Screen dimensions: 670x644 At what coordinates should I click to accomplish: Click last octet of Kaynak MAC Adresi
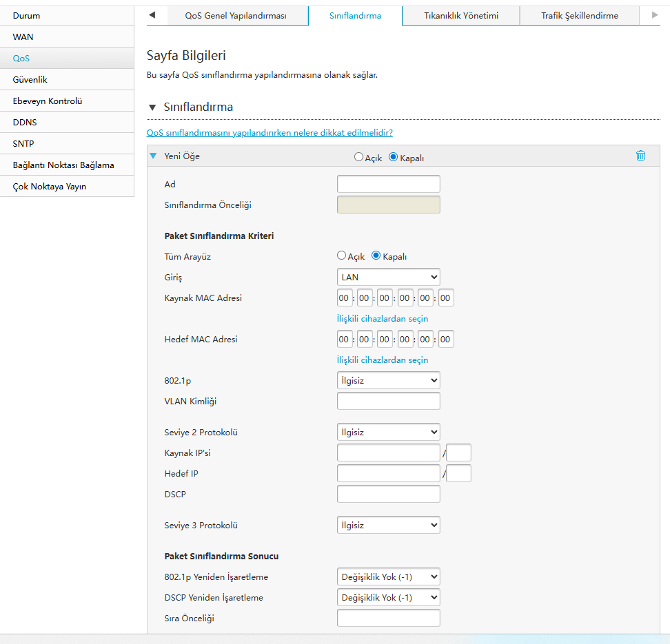click(x=446, y=298)
